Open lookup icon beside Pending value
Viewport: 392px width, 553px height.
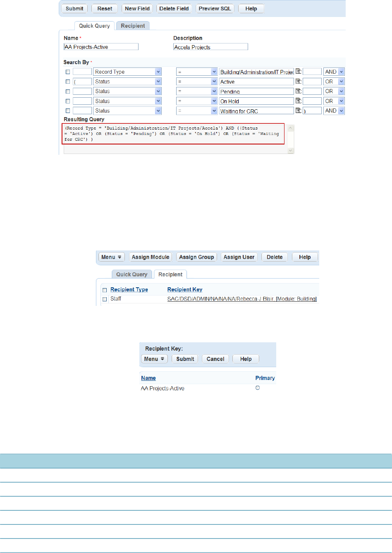(x=298, y=91)
